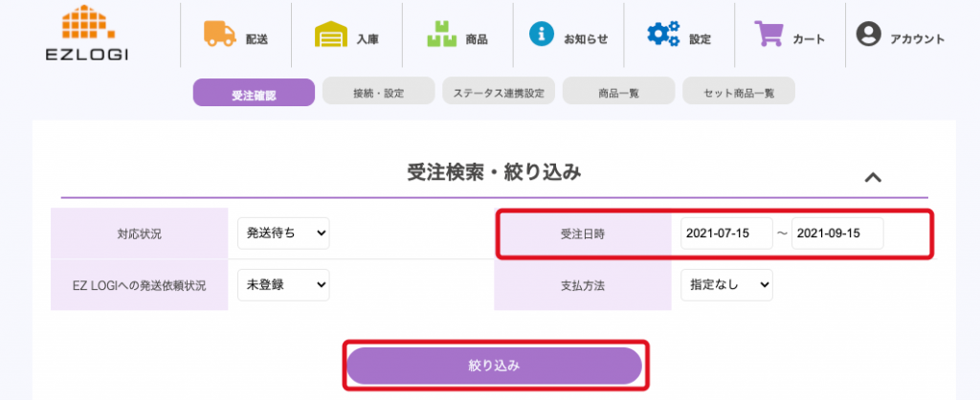Switch to the 受注確認 tab
The width and height of the screenshot is (980, 400).
pyautogui.click(x=254, y=93)
